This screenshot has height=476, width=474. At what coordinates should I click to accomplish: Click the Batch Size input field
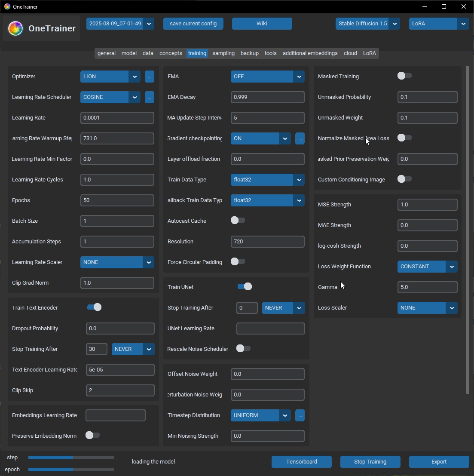coord(117,221)
